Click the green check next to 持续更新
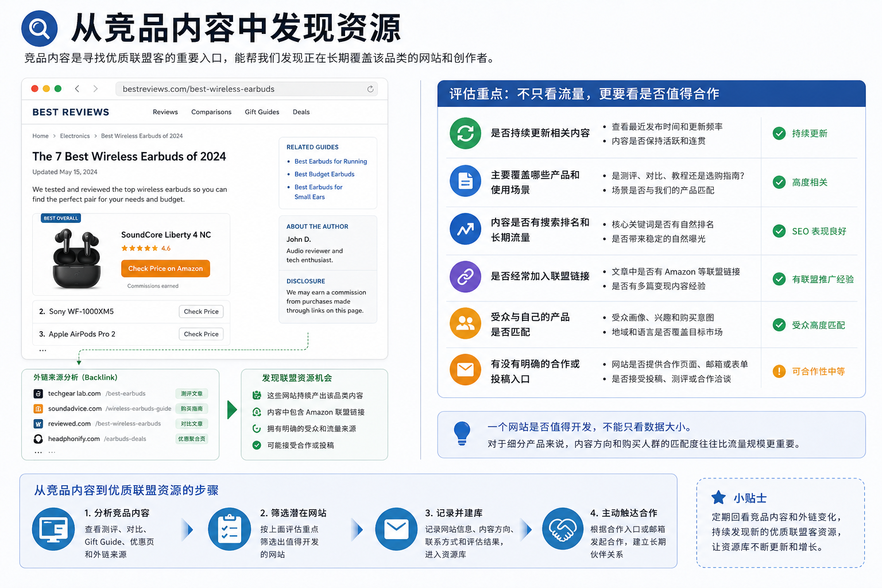The width and height of the screenshot is (882, 588). (x=779, y=133)
